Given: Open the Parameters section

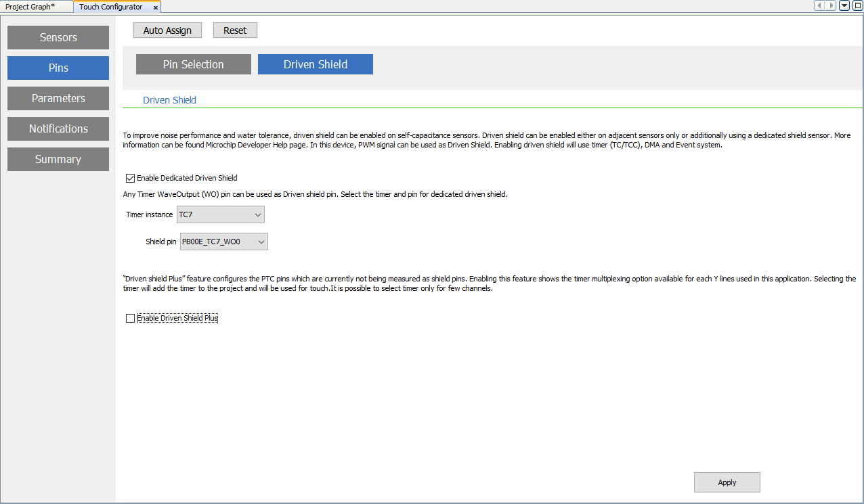Looking at the screenshot, I should (x=58, y=98).
